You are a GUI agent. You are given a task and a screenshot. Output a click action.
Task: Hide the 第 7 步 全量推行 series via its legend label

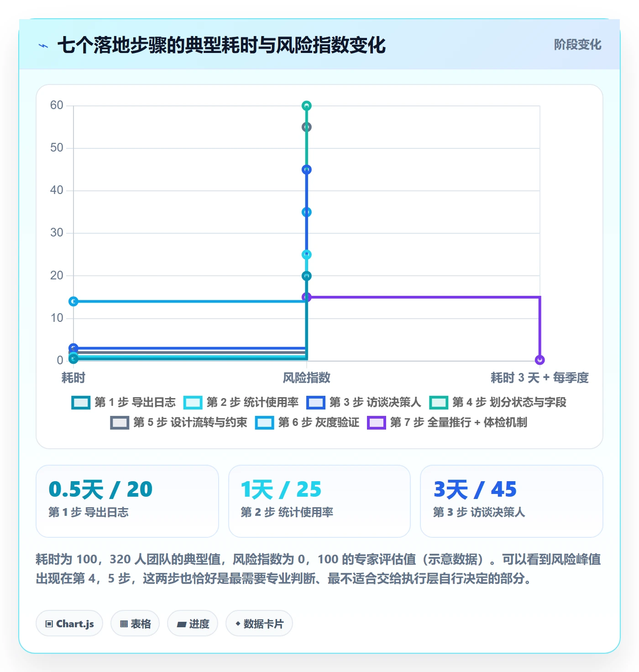pyautogui.click(x=459, y=423)
